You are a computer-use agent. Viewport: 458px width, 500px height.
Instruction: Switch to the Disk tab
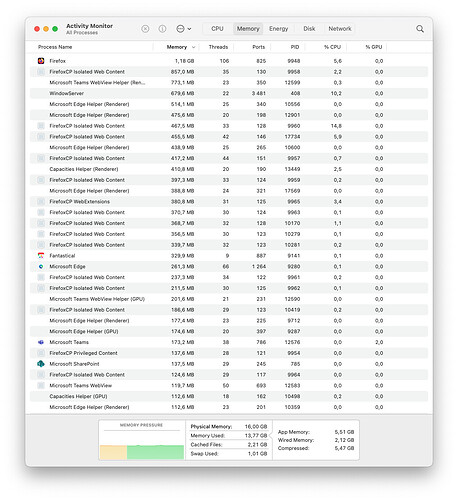pos(309,29)
